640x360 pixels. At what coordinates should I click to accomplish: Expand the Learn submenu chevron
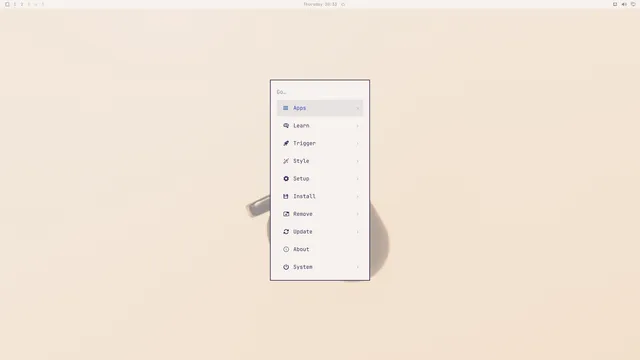(358, 126)
